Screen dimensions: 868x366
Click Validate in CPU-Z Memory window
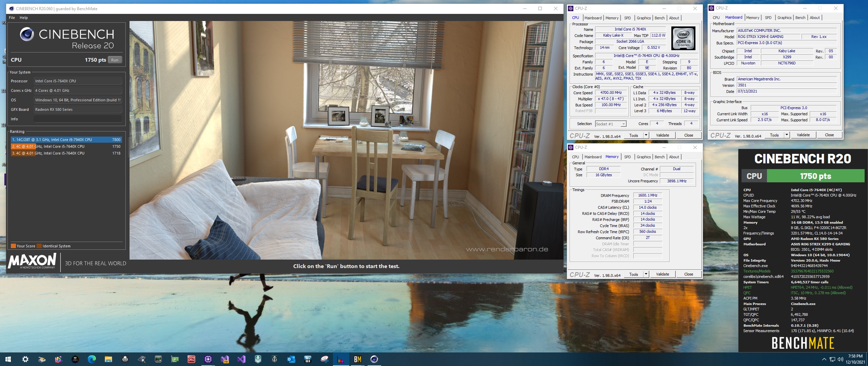663,274
